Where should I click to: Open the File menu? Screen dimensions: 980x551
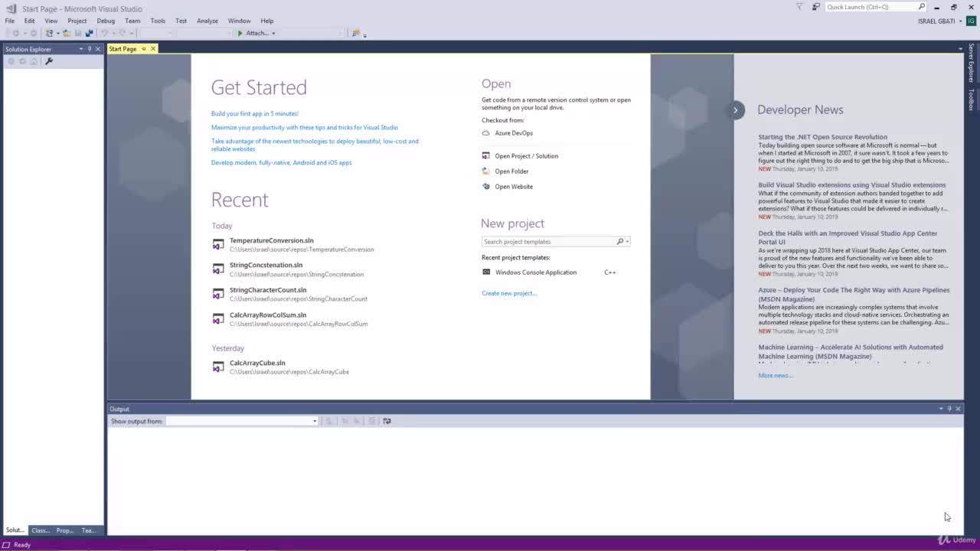pos(10,21)
